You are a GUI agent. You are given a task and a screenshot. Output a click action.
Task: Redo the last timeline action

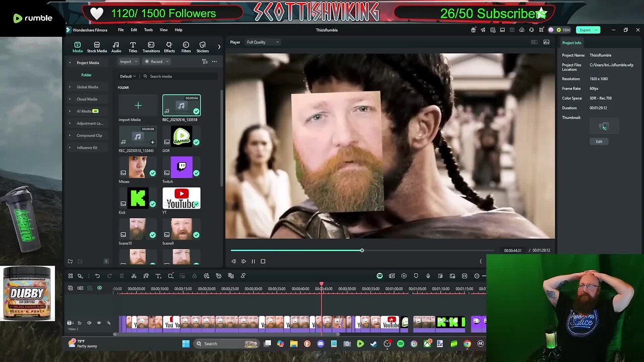pos(109,276)
